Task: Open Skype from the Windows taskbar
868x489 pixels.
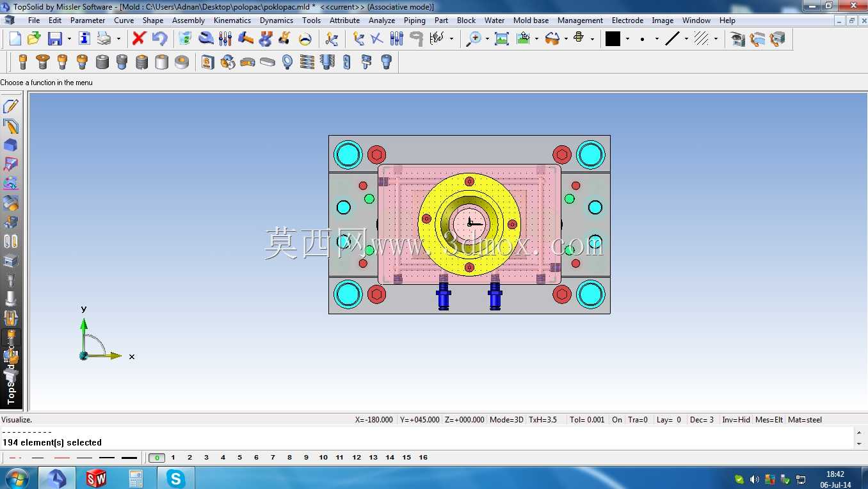Action: 175,478
